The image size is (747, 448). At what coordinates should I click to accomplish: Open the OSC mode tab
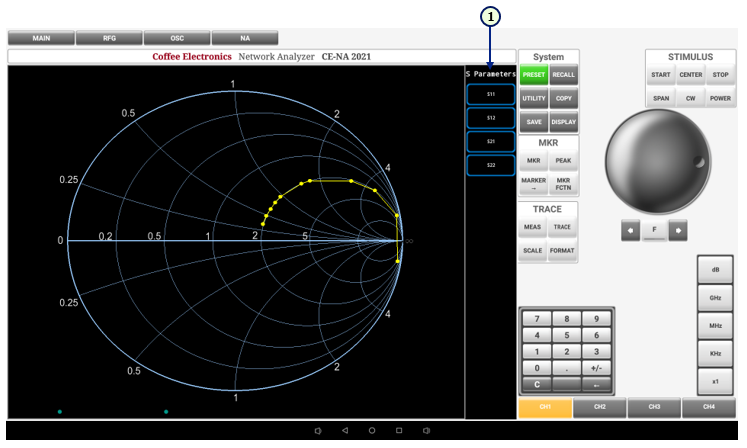[177, 38]
